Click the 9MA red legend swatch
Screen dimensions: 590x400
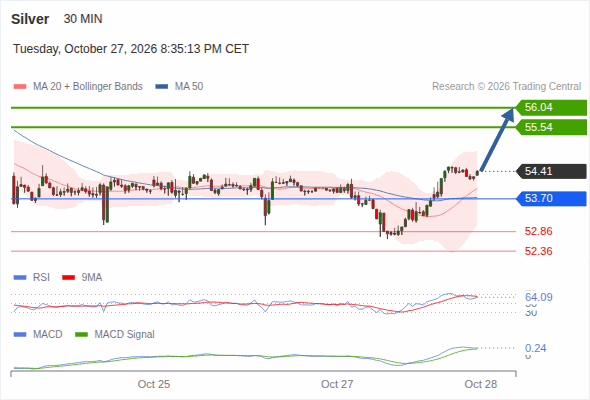point(68,278)
